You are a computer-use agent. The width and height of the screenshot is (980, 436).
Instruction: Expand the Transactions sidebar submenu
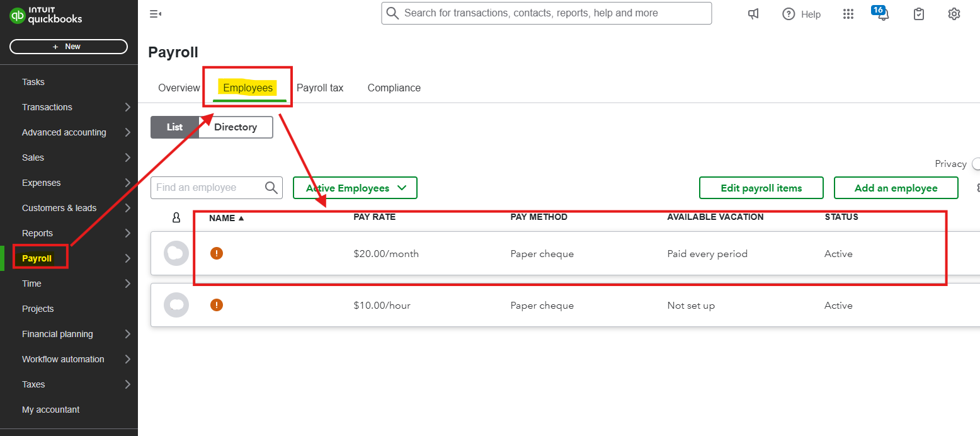pyautogui.click(x=127, y=107)
